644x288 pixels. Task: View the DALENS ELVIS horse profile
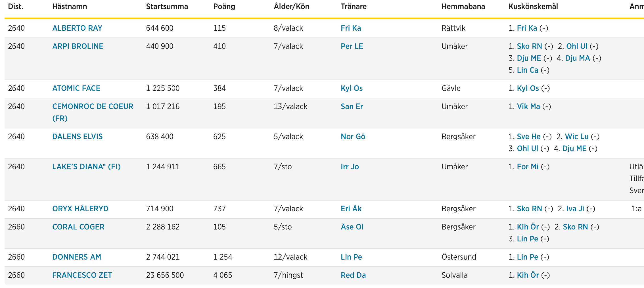coord(78,137)
